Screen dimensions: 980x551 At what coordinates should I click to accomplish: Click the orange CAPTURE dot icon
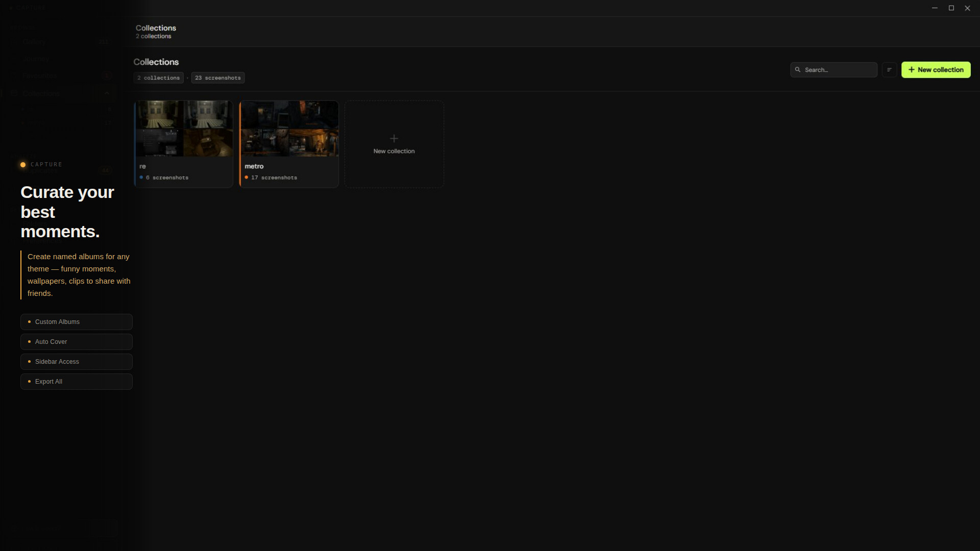point(23,164)
